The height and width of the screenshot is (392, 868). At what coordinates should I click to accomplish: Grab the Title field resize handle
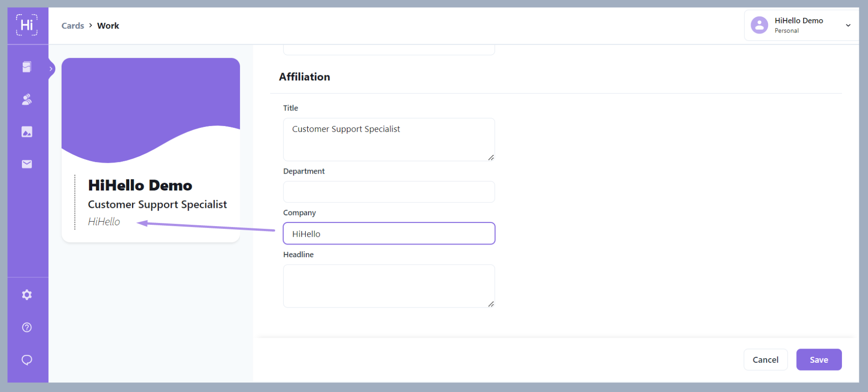tap(491, 158)
